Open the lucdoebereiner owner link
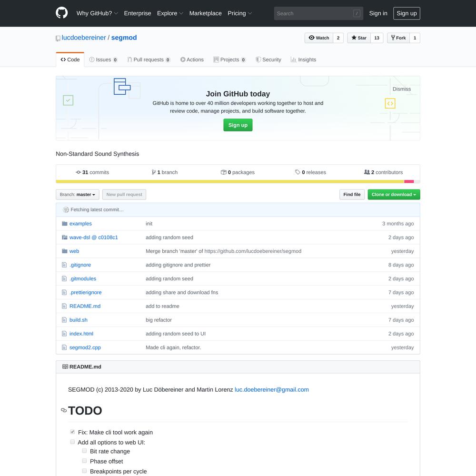Viewport: 476px width, 476px height. [x=84, y=38]
